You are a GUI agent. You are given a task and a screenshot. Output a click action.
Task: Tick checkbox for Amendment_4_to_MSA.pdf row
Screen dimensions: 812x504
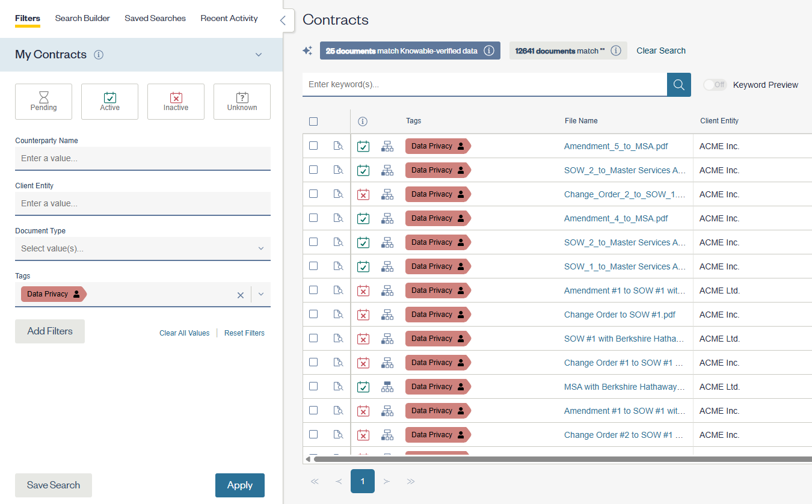click(313, 218)
